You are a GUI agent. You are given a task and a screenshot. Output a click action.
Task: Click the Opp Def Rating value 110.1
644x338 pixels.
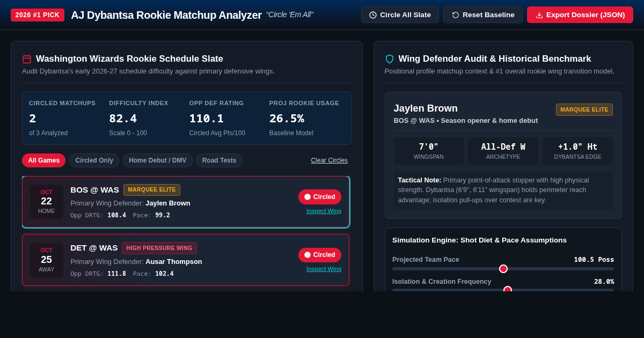pyautogui.click(x=207, y=118)
